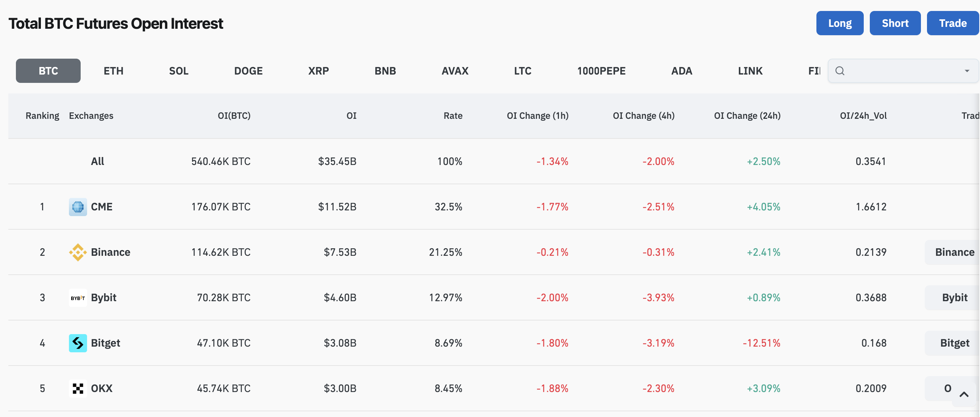The image size is (980, 417).
Task: Open the coin search dropdown arrow
Action: pos(967,71)
